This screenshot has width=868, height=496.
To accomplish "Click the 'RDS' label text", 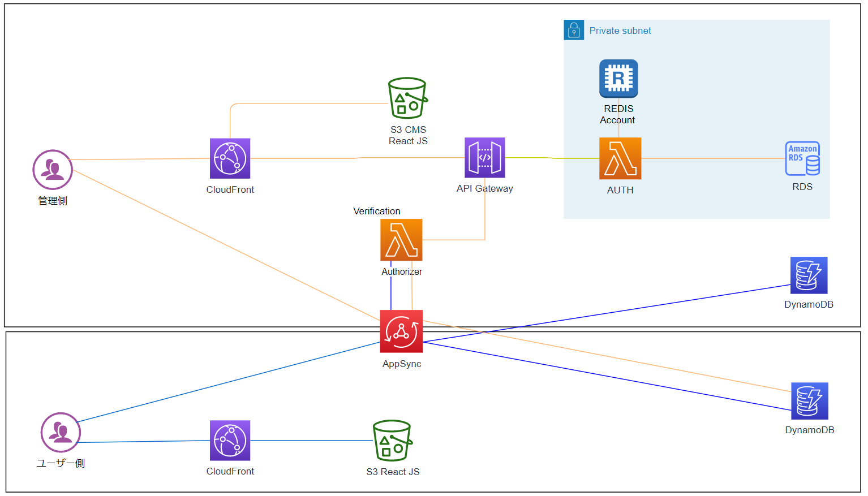I will click(802, 187).
